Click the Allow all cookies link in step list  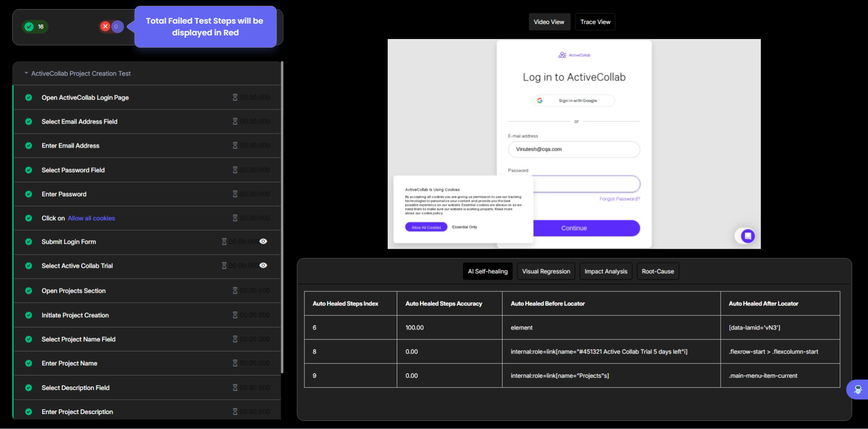(x=91, y=218)
